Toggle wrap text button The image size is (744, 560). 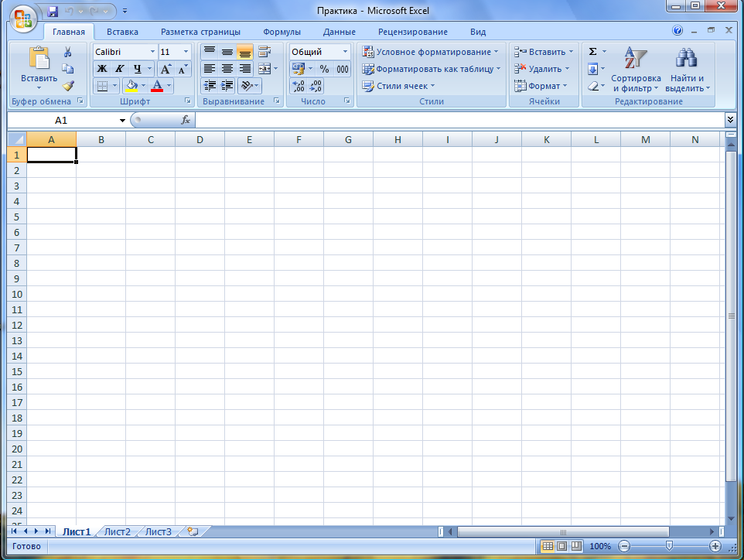coord(264,51)
